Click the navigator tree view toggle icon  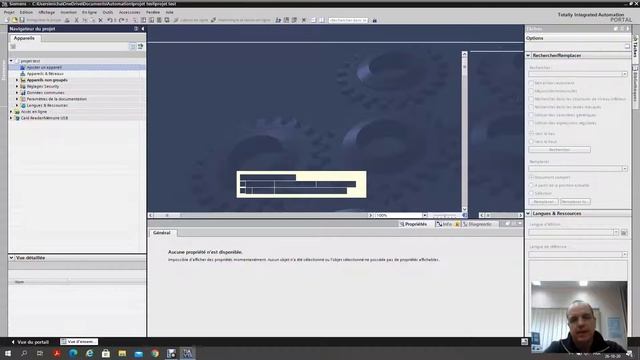point(132,47)
